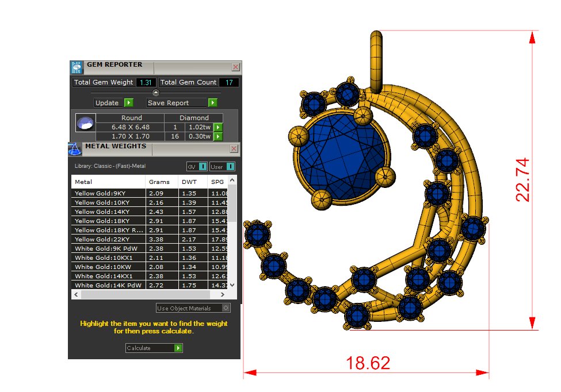Click the 22.74 height dimension label
The width and height of the screenshot is (561, 392).
point(522,180)
